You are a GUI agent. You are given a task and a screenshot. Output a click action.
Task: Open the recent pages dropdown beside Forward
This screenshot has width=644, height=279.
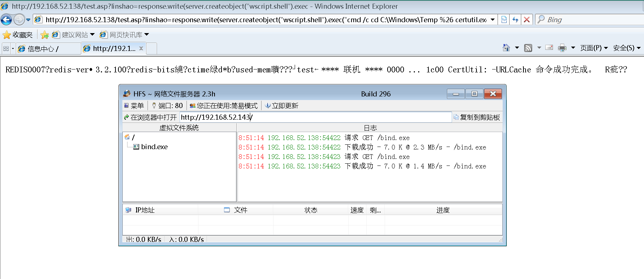[28, 20]
